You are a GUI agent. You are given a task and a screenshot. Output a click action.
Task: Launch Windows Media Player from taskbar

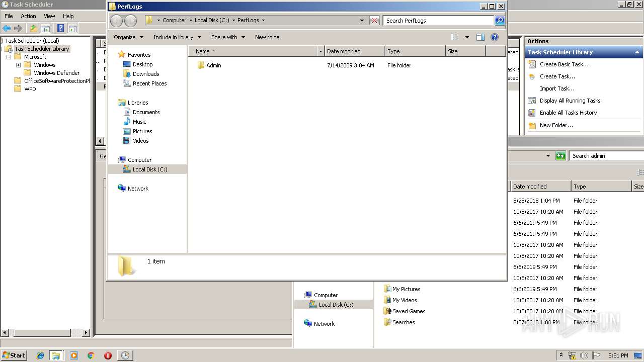point(74,355)
